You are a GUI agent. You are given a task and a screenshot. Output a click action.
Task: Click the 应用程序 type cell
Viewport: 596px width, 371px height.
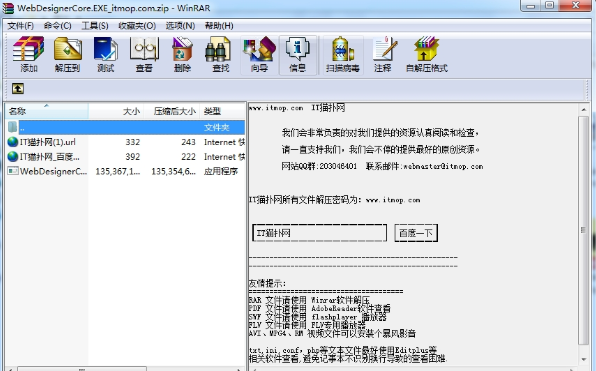coord(221,171)
